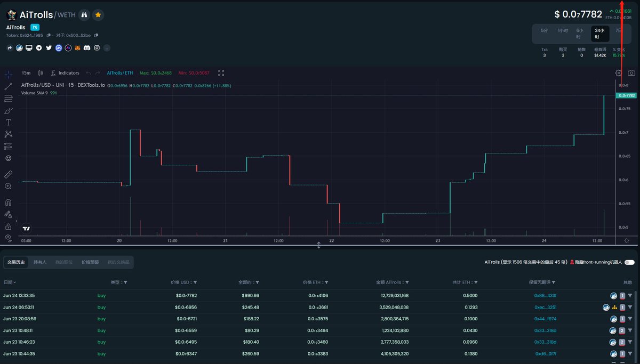This screenshot has height=364, width=640.
Task: Toggle the magnet snap mode
Action: coord(8,203)
